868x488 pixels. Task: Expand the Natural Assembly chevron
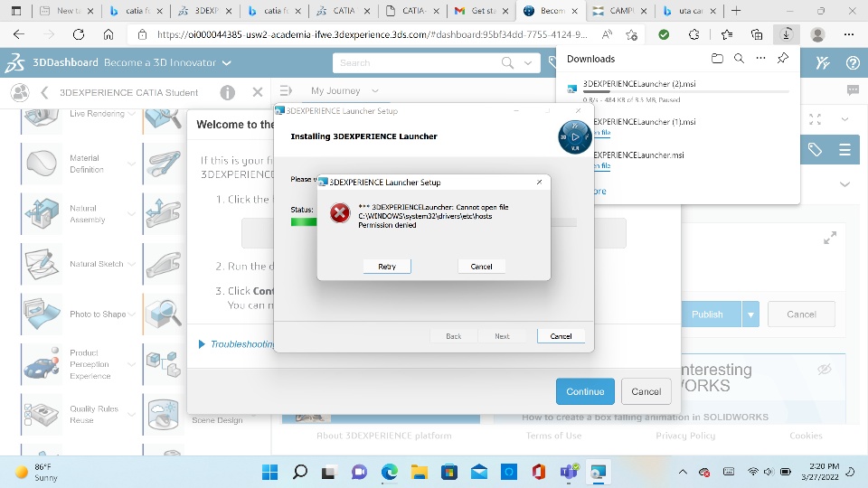(131, 213)
